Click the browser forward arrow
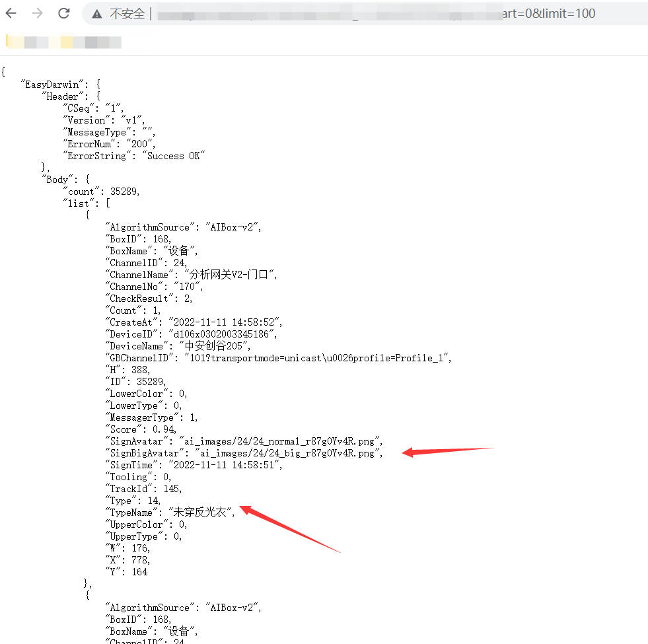 point(37,13)
